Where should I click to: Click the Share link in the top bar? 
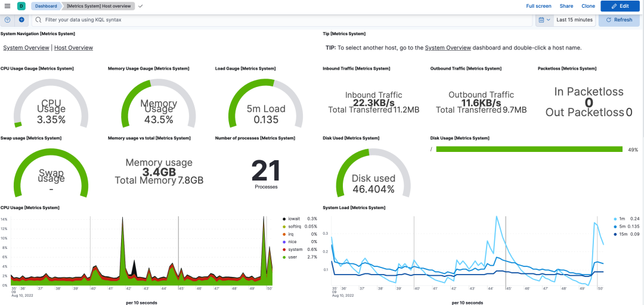[566, 6]
